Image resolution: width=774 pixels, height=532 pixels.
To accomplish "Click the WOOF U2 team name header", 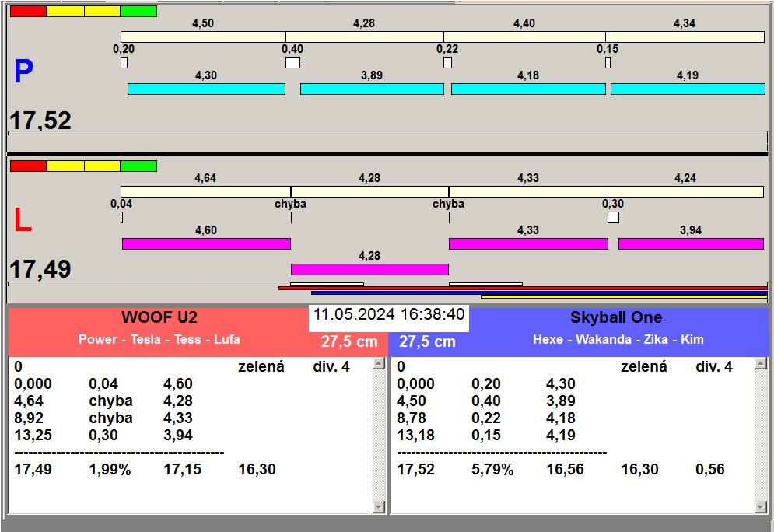I will pyautogui.click(x=159, y=317).
